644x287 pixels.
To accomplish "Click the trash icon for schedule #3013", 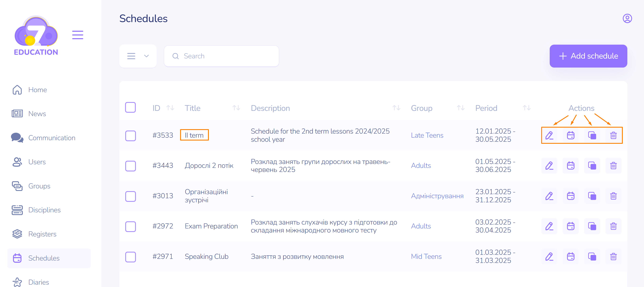I will coord(613,196).
